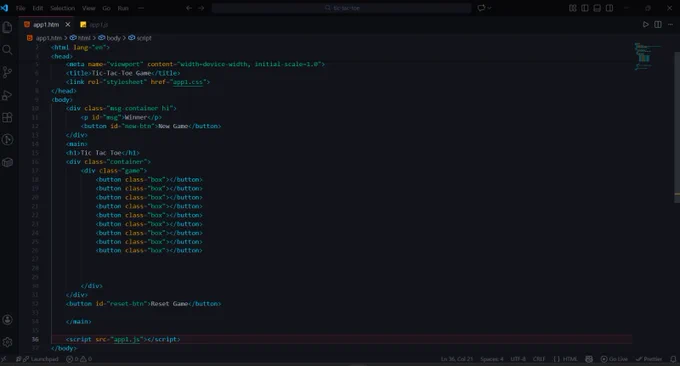This screenshot has height=366, width=680.
Task: Close the app1.htm tab
Action: pyautogui.click(x=68, y=24)
